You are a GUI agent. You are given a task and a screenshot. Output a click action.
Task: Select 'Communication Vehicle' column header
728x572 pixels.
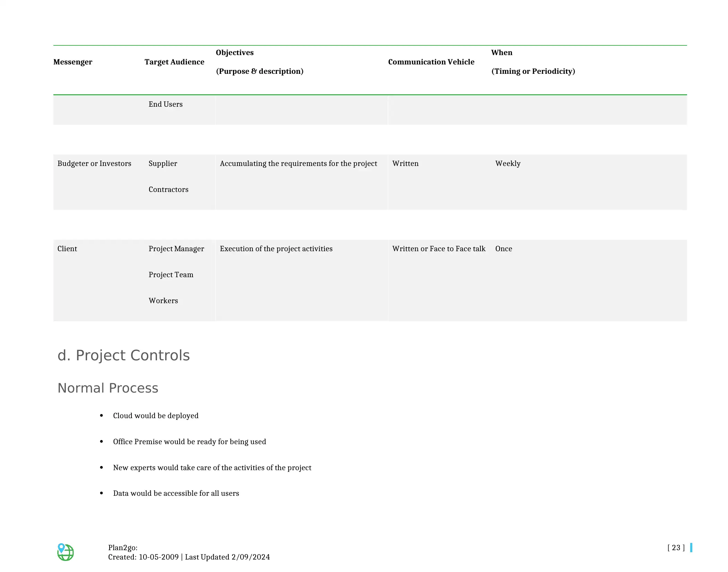pos(431,62)
